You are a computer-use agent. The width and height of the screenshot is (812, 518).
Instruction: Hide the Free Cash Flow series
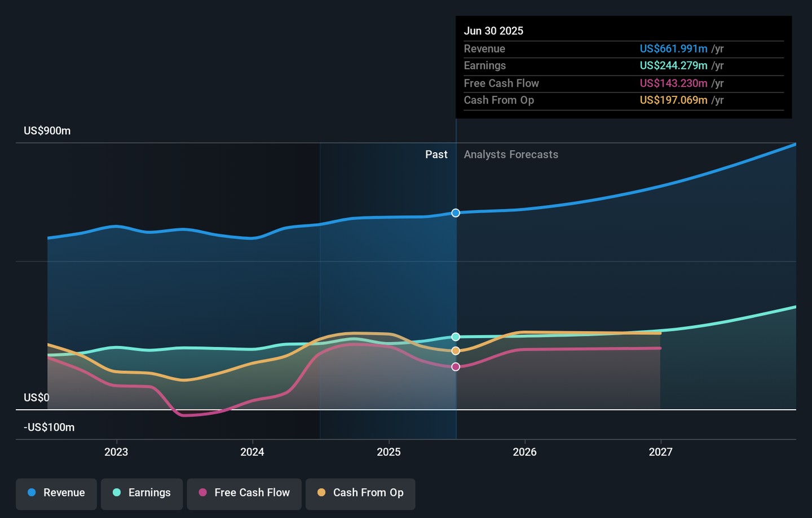click(244, 493)
